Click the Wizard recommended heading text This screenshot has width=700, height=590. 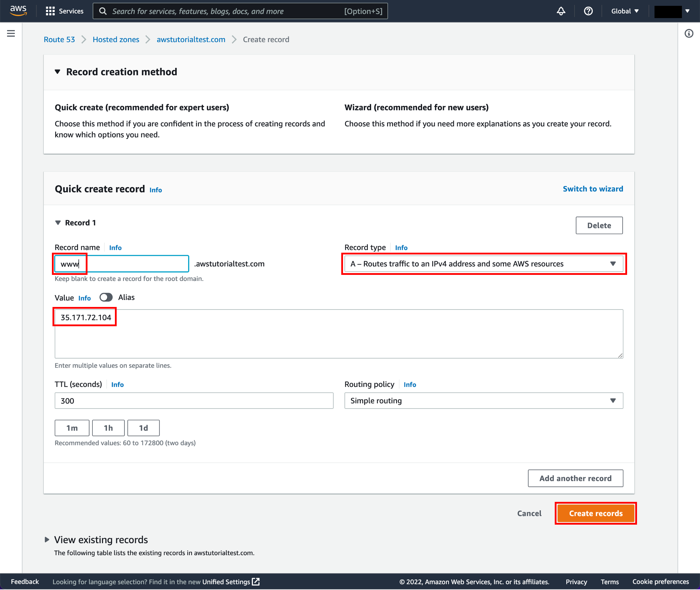point(416,107)
